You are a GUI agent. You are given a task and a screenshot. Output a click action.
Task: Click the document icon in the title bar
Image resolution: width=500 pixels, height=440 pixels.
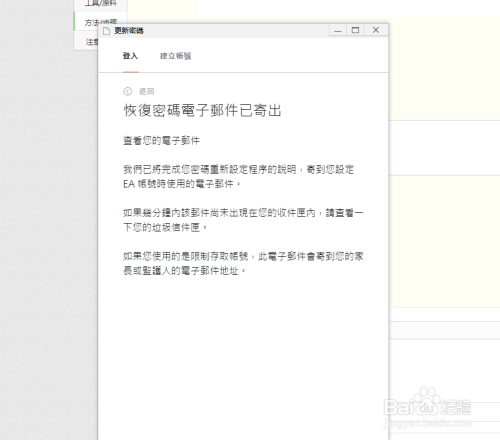pos(106,31)
